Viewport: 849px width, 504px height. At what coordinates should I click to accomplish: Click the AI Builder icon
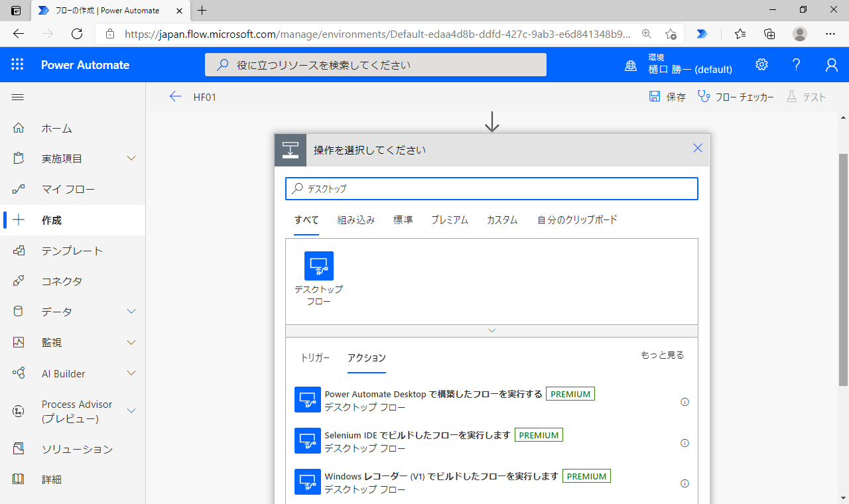(x=19, y=373)
